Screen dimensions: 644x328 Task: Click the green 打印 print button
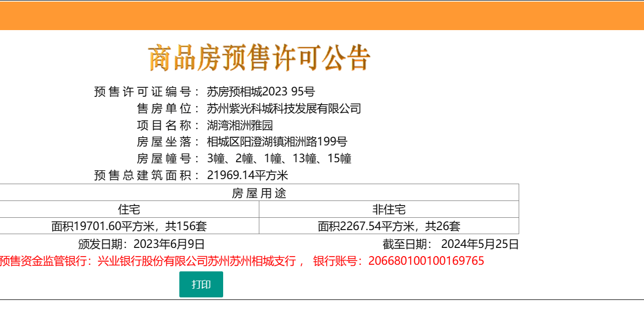pyautogui.click(x=201, y=284)
